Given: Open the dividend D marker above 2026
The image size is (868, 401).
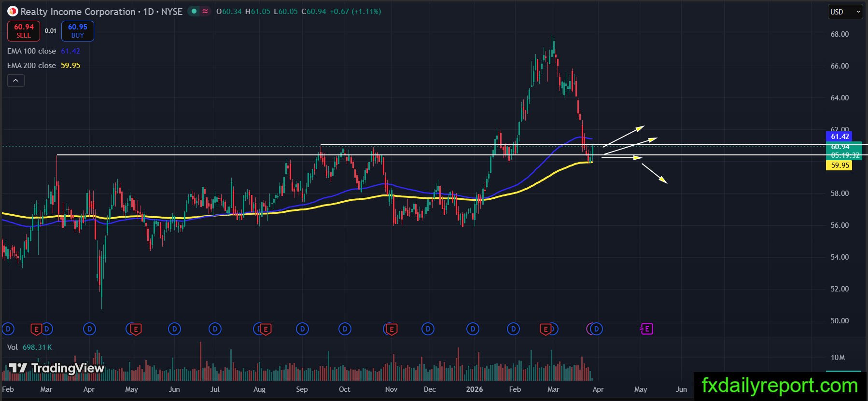Looking at the screenshot, I should [473, 329].
